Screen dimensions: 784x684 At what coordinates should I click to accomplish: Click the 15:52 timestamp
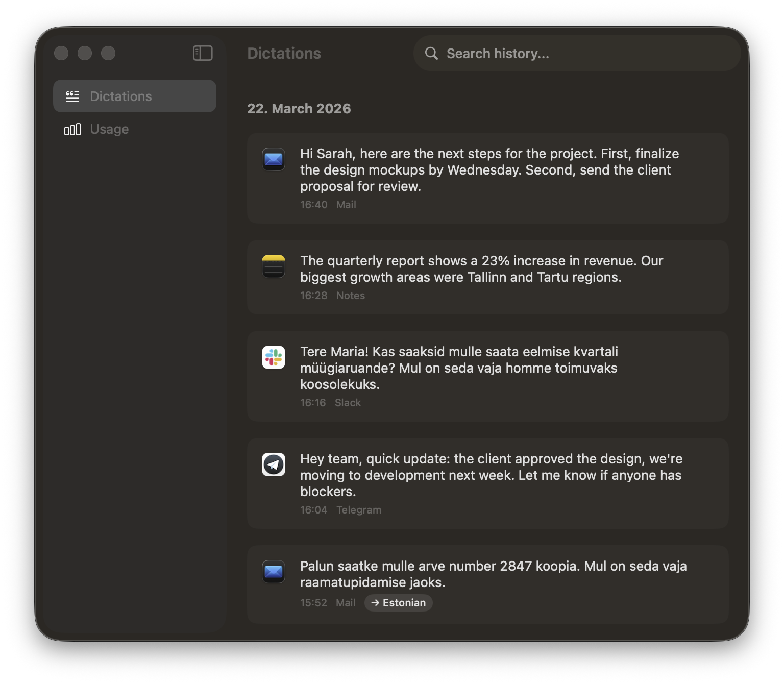(x=313, y=603)
